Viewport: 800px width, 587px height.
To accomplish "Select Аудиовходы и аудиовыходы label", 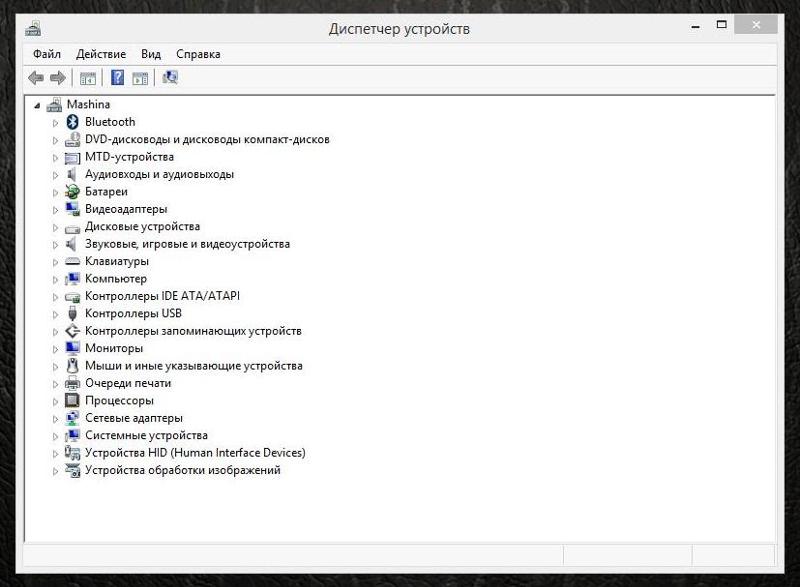I will (x=159, y=174).
